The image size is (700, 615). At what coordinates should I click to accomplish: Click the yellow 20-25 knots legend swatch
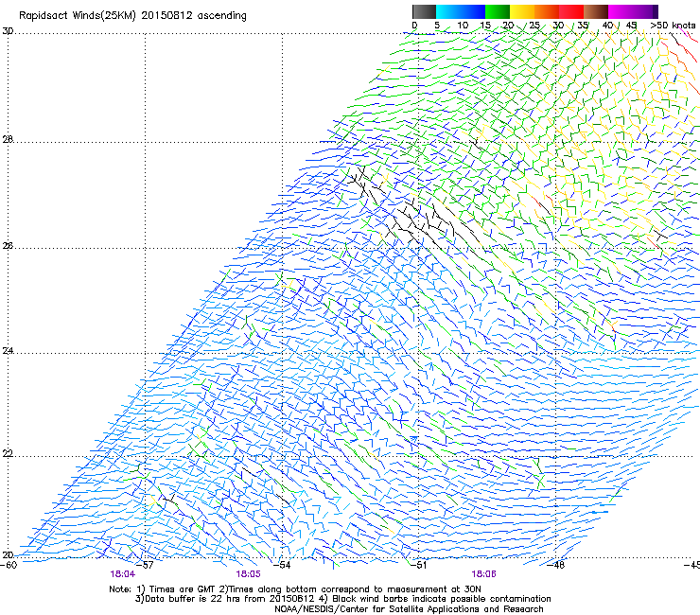tap(522, 11)
